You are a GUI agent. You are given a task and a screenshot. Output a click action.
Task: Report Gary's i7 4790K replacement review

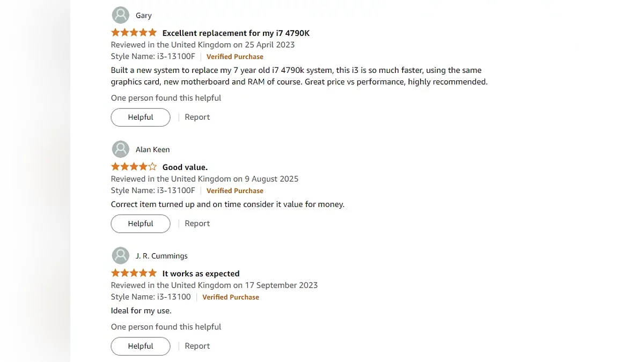point(197,117)
